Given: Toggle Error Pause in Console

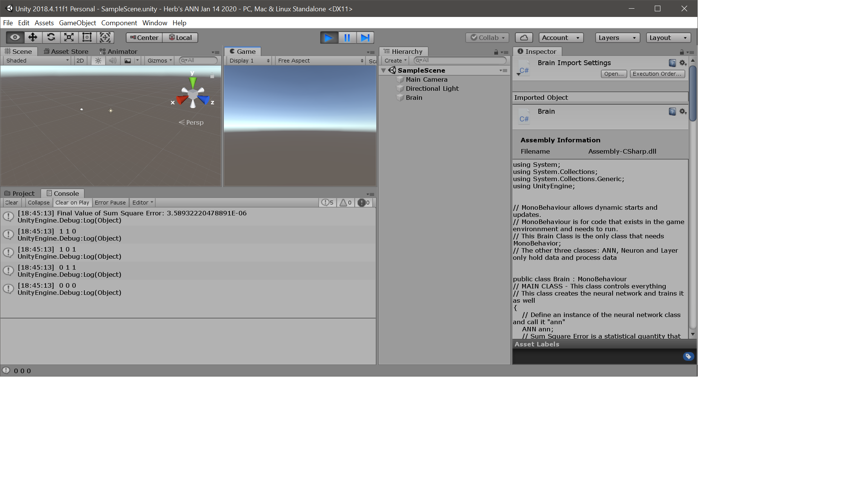Looking at the screenshot, I should (x=110, y=203).
